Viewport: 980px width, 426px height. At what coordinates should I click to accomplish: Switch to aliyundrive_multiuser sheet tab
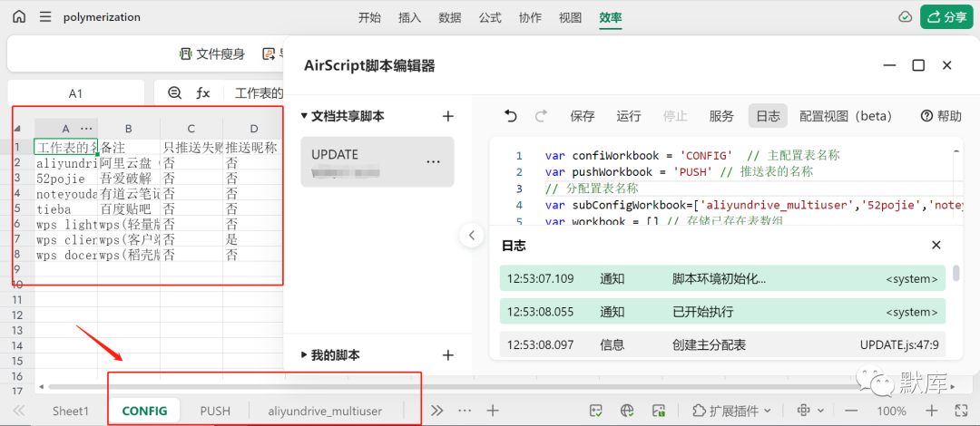click(x=325, y=411)
